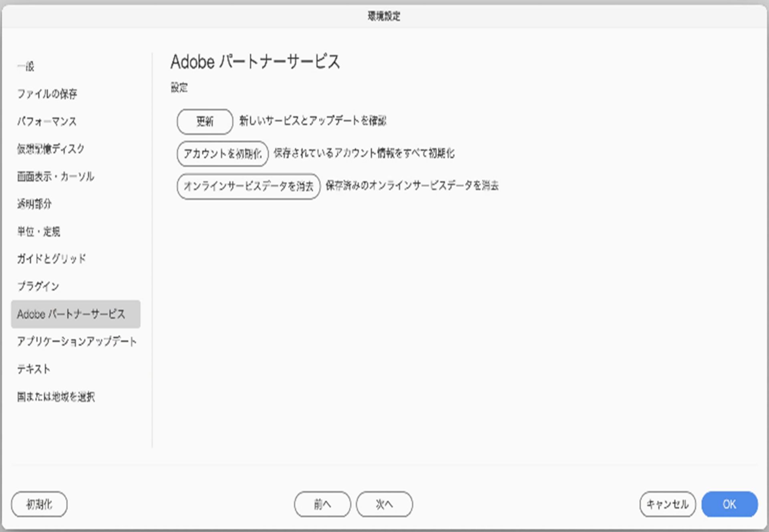Open 国または地域を選択 section
769x532 pixels.
point(56,397)
